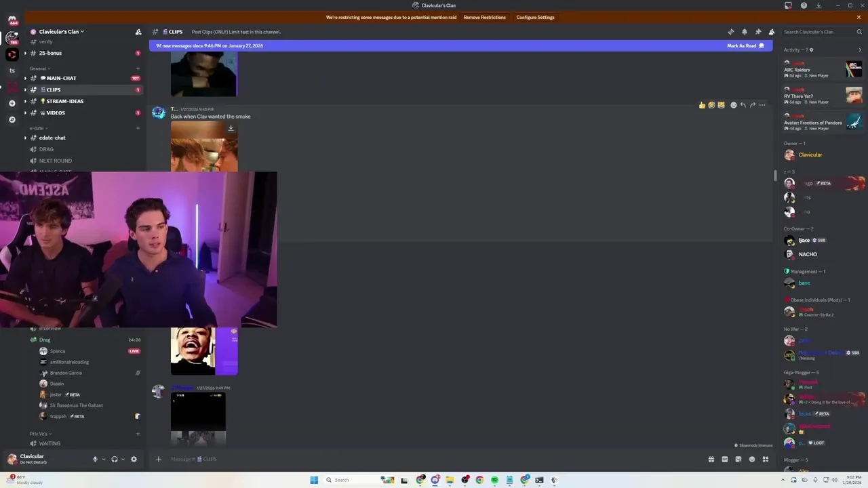Click invite members icon beside server name
The width and height of the screenshot is (868, 488).
click(138, 32)
